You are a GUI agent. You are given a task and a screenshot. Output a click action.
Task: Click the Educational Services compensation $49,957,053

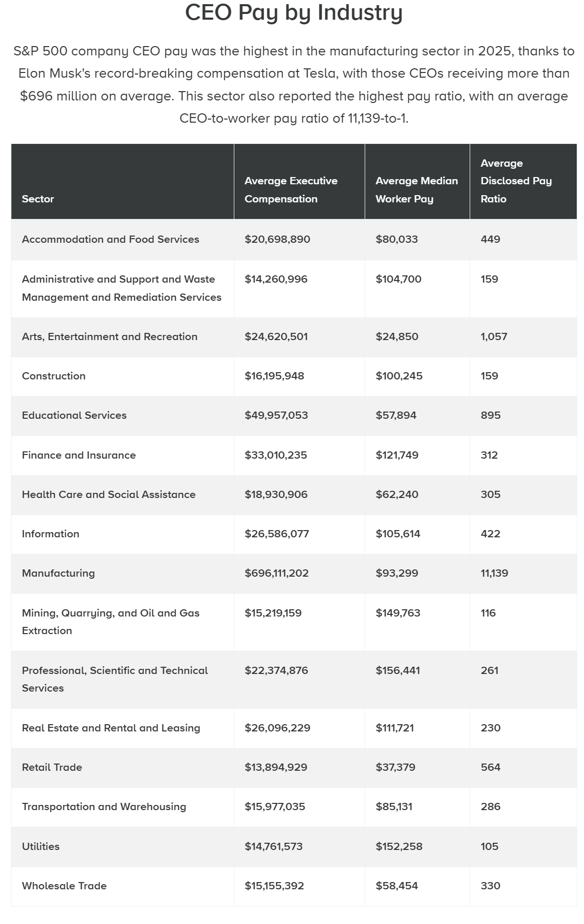click(276, 416)
